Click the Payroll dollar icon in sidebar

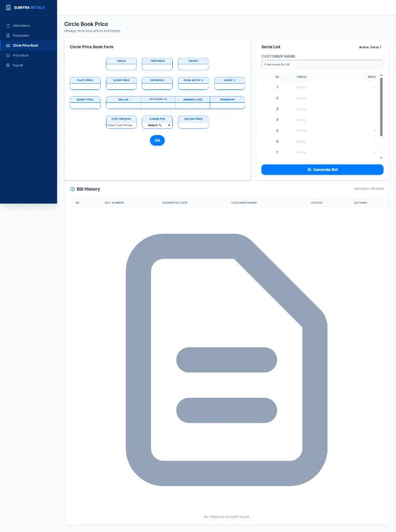(8, 65)
